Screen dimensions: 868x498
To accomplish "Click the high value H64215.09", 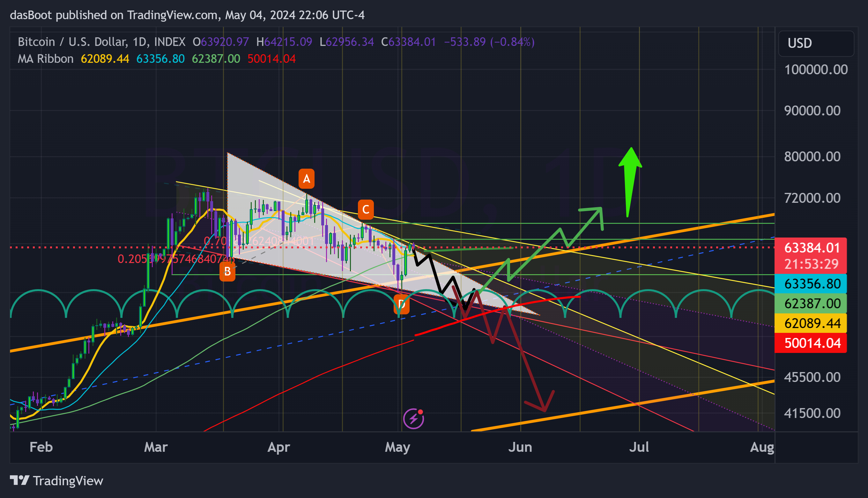I will tap(284, 42).
